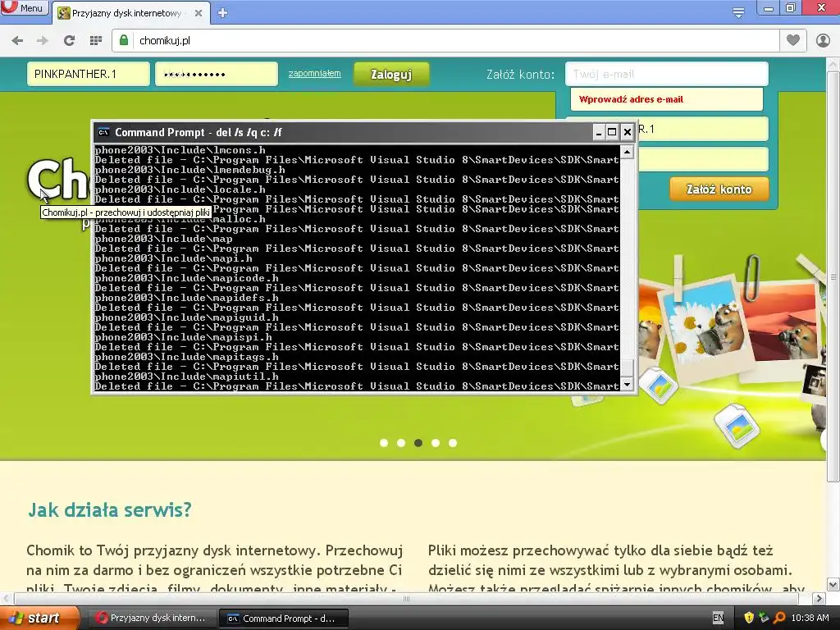Click the 10:38 AM clock

(x=810, y=619)
